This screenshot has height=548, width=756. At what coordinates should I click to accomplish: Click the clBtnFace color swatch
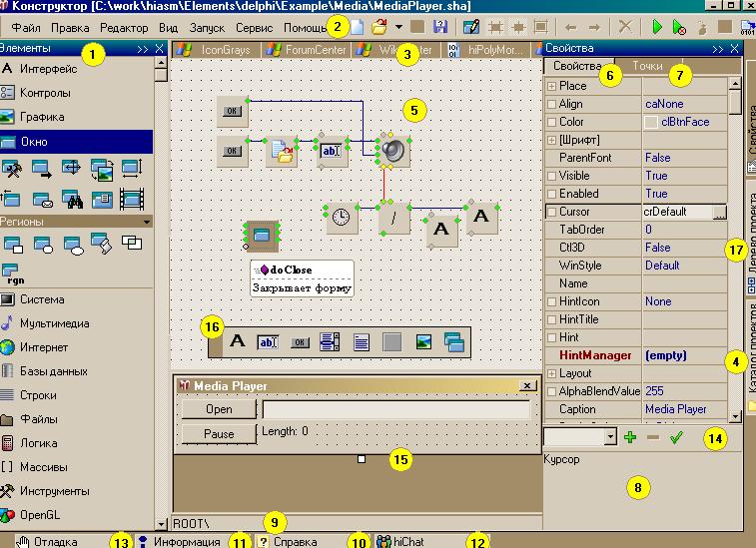click(x=650, y=122)
